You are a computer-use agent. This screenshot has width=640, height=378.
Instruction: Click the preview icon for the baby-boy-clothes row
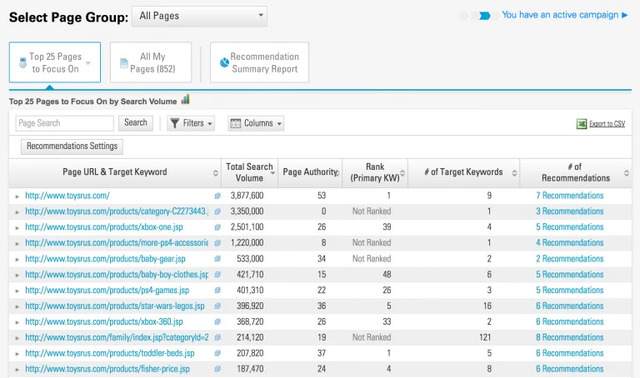(218, 275)
